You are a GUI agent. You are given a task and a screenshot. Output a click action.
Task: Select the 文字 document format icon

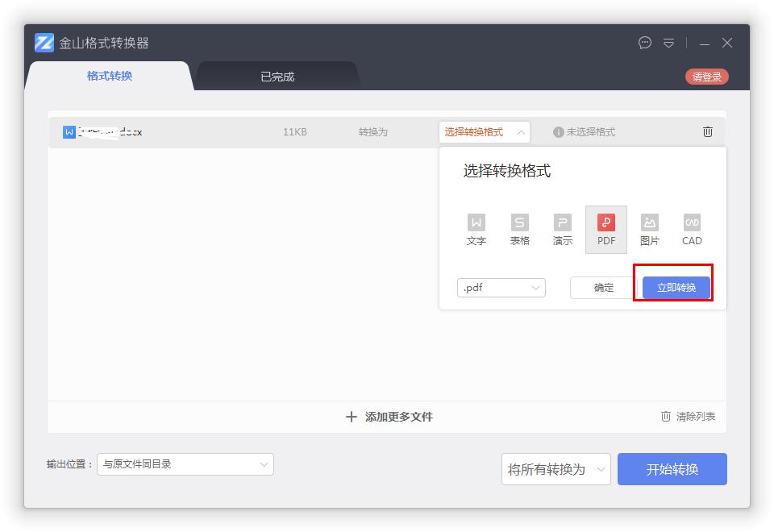click(476, 229)
